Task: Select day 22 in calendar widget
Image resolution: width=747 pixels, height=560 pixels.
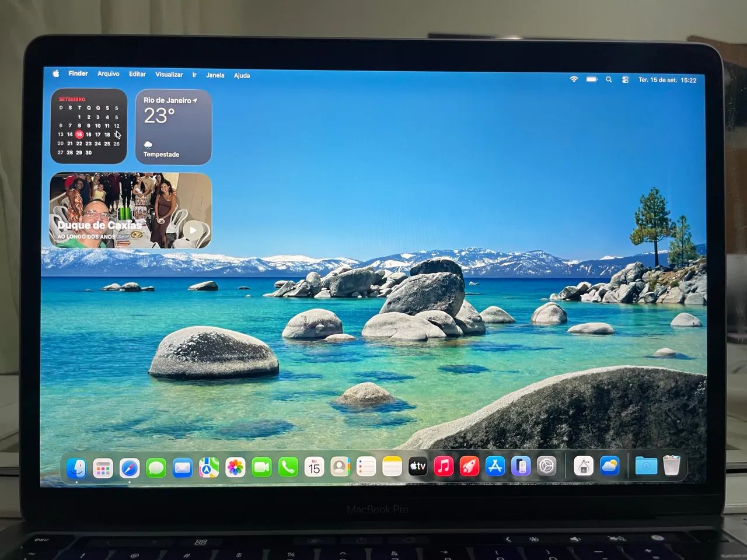Action: point(79,143)
